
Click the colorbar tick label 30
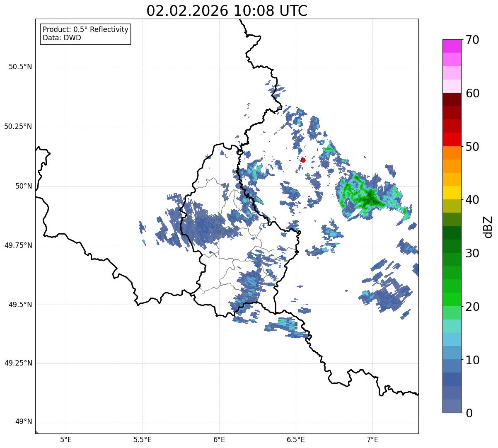click(x=473, y=253)
